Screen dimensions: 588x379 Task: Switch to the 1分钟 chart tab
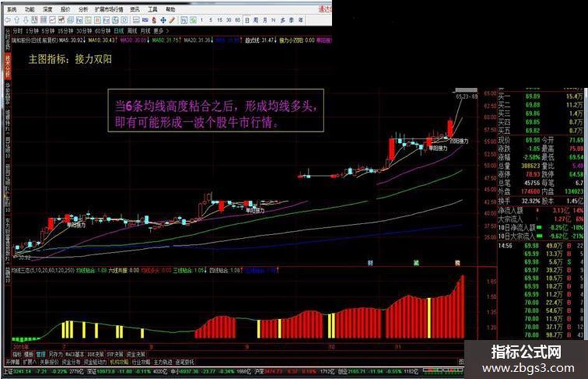click(x=32, y=30)
